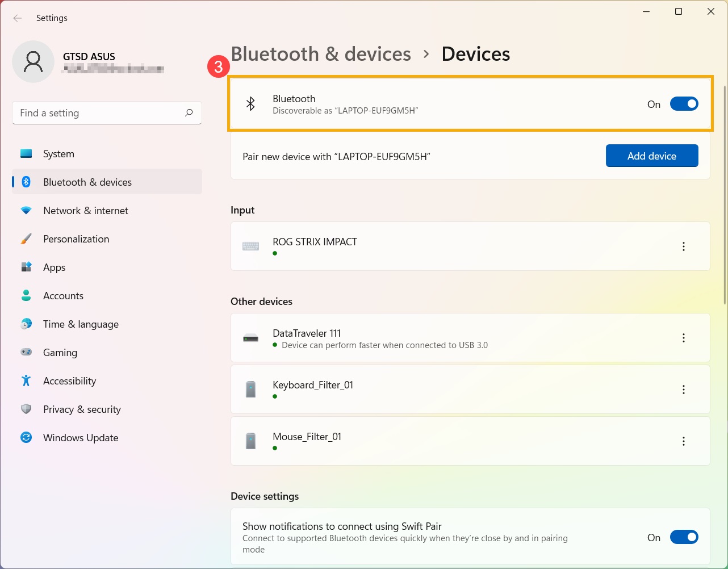Click Bluetooth & devices breadcrumb link
Screen dimensions: 728x569
pyautogui.click(x=321, y=54)
